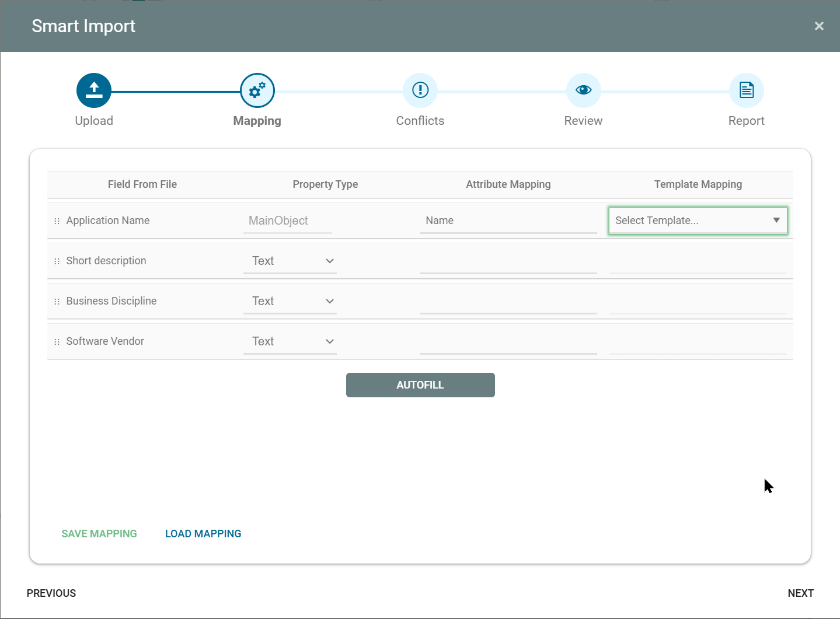Close the Smart Import dialog
This screenshot has height=619, width=840.
pyautogui.click(x=819, y=26)
